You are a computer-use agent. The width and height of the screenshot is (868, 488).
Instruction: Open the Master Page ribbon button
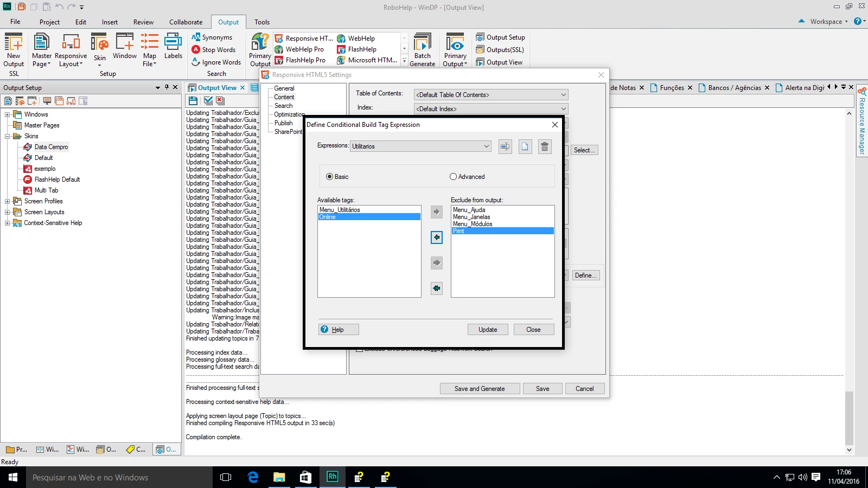(42, 50)
